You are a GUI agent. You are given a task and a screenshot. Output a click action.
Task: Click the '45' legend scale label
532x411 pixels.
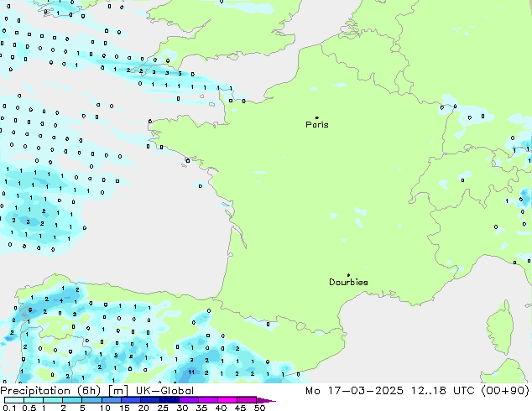(x=240, y=408)
